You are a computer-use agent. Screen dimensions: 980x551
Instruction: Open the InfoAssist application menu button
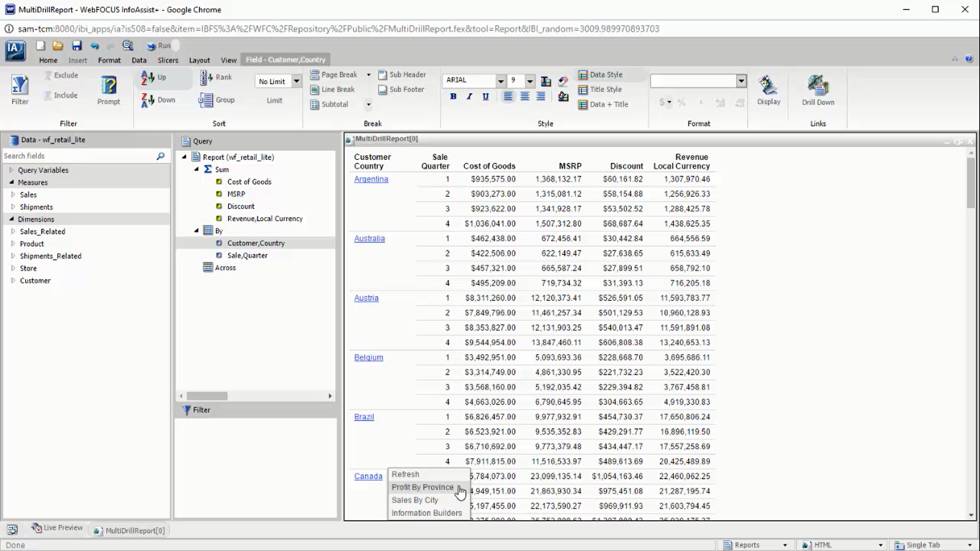pos(15,51)
